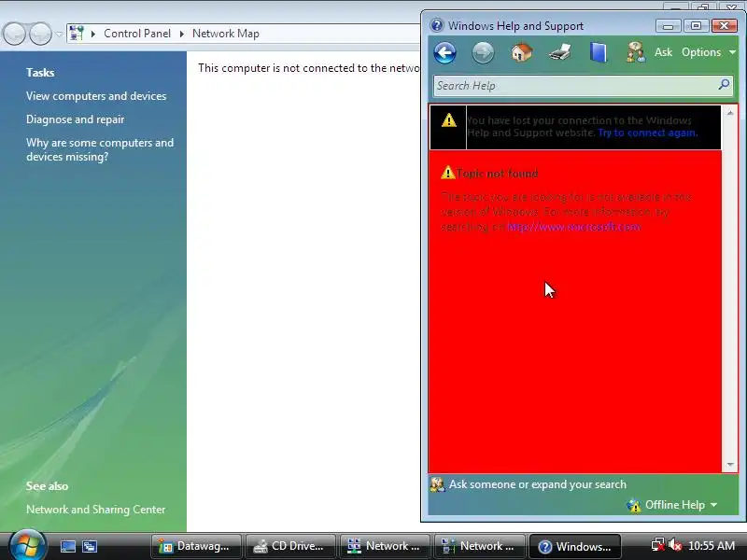Click the help pane scroll up arrow

tap(730, 113)
